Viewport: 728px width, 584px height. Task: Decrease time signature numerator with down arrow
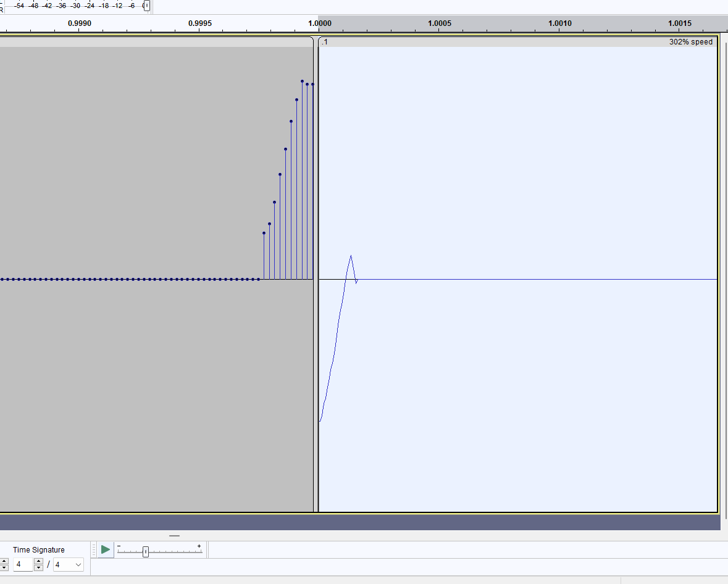pos(38,568)
